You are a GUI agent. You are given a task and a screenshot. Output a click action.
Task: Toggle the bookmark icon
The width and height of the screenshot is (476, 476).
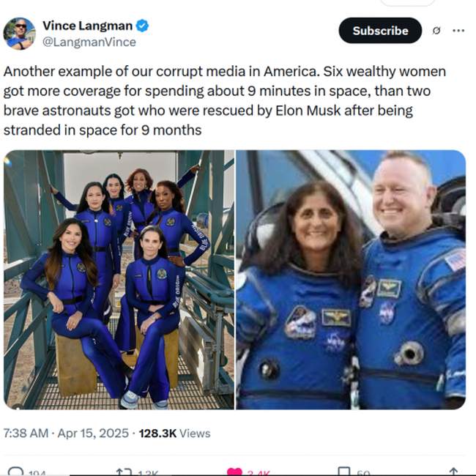pyautogui.click(x=344, y=472)
